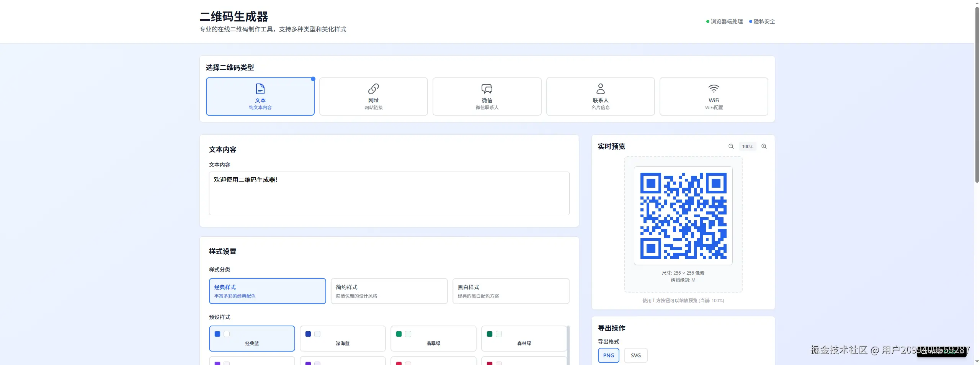Click the 二维码生成器 page title
This screenshot has width=980, height=365.
click(x=234, y=16)
